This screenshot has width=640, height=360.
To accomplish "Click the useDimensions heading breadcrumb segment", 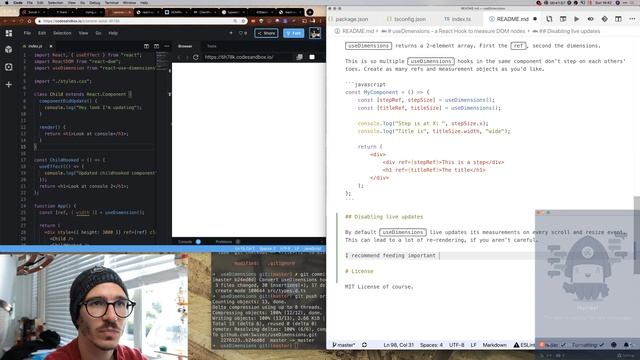I will [x=453, y=31].
